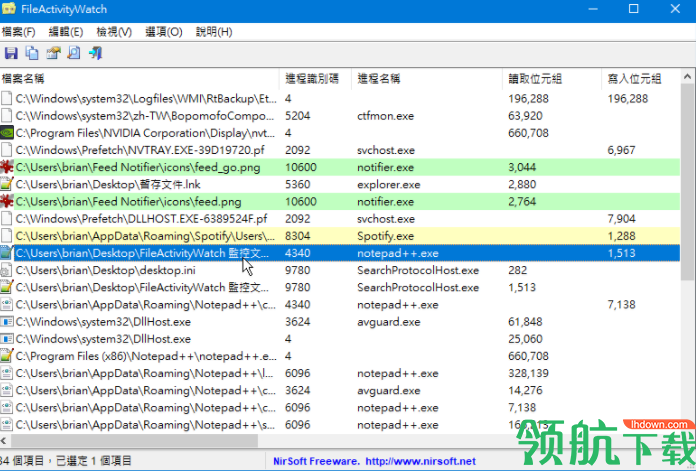Click the status bar item count text
The width and height of the screenshot is (696, 472).
point(66,461)
